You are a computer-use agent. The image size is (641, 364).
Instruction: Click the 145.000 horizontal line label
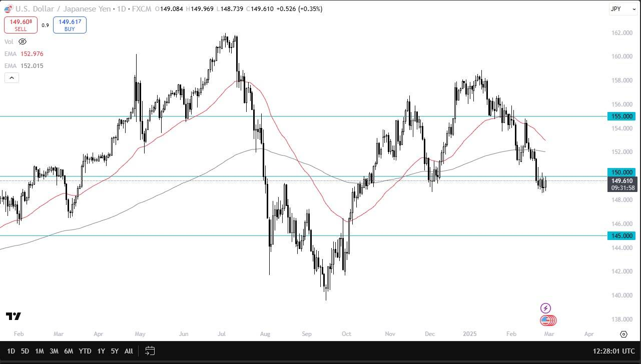click(620, 235)
